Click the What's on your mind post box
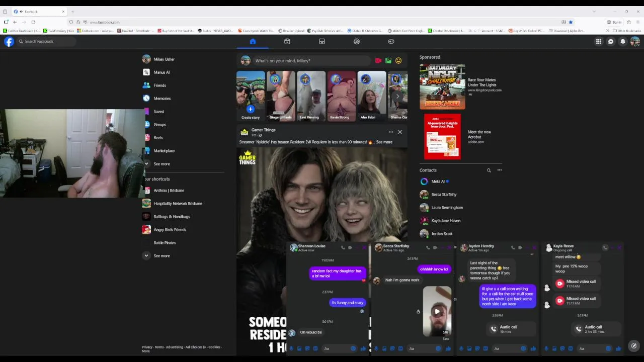The width and height of the screenshot is (644, 362). pos(311,61)
